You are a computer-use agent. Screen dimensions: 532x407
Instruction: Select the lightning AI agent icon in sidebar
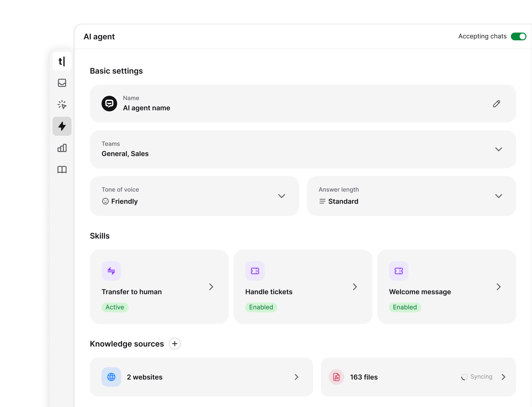click(62, 126)
